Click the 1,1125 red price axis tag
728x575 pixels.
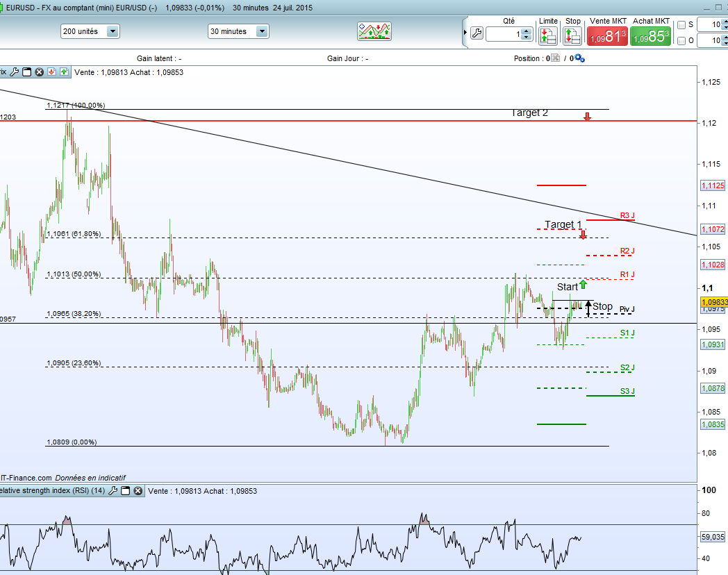tap(713, 185)
